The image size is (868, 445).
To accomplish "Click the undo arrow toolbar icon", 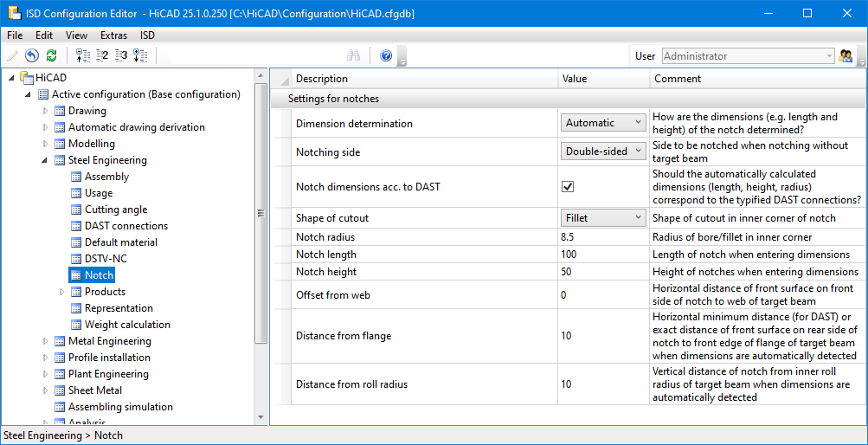I will (32, 55).
